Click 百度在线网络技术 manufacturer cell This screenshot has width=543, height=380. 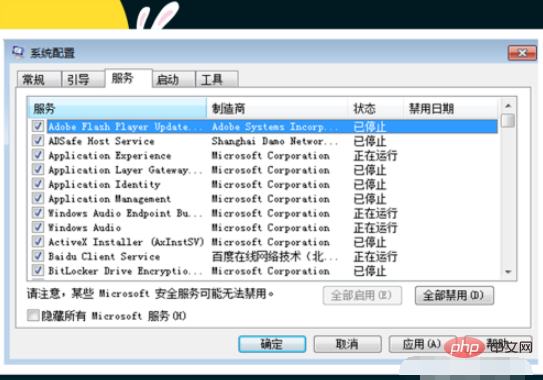tap(275, 257)
